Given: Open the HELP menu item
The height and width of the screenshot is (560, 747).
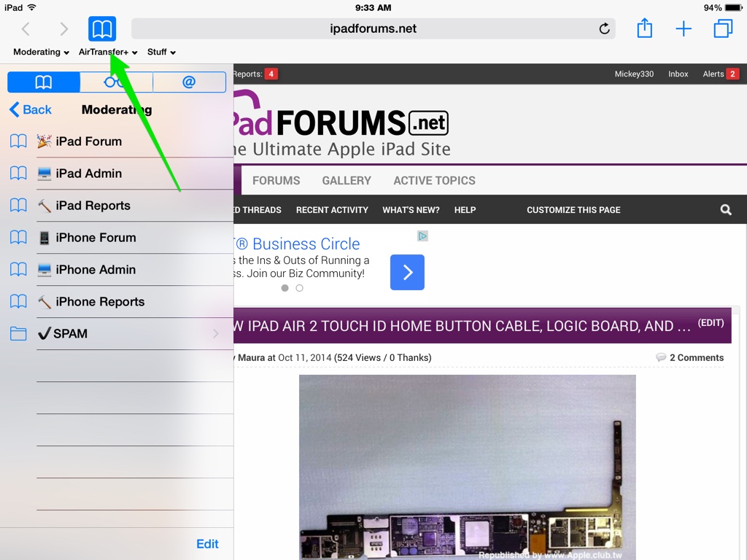Looking at the screenshot, I should pos(465,210).
